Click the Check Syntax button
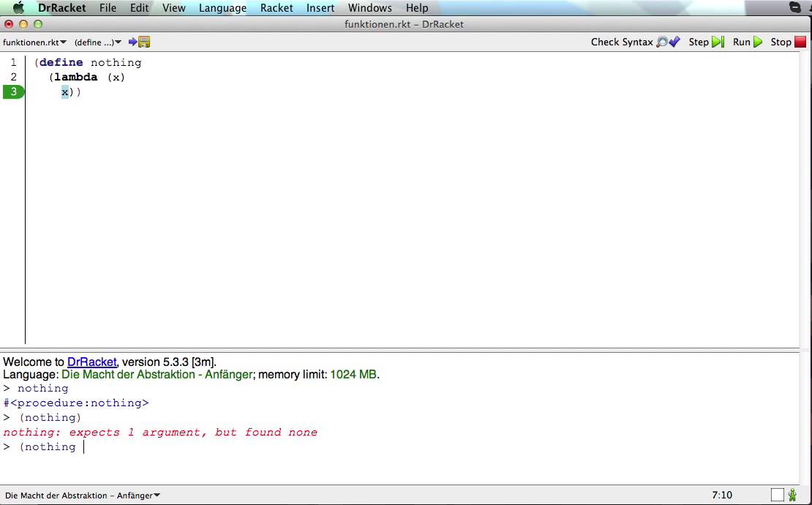 [636, 42]
